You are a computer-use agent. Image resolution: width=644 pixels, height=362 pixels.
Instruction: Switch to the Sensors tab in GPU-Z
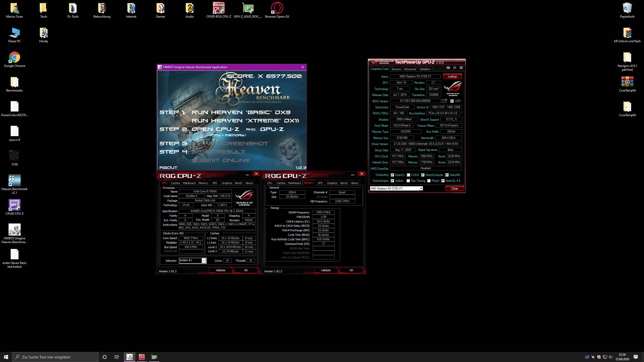[396, 69]
